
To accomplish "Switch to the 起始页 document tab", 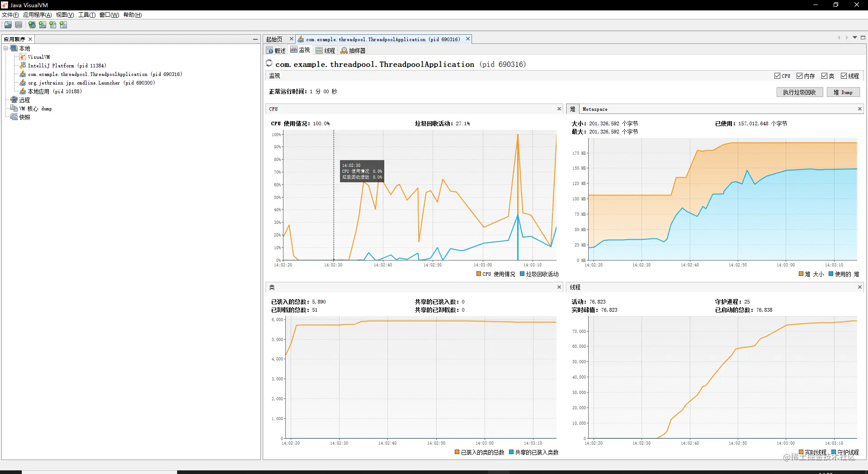I will [274, 39].
